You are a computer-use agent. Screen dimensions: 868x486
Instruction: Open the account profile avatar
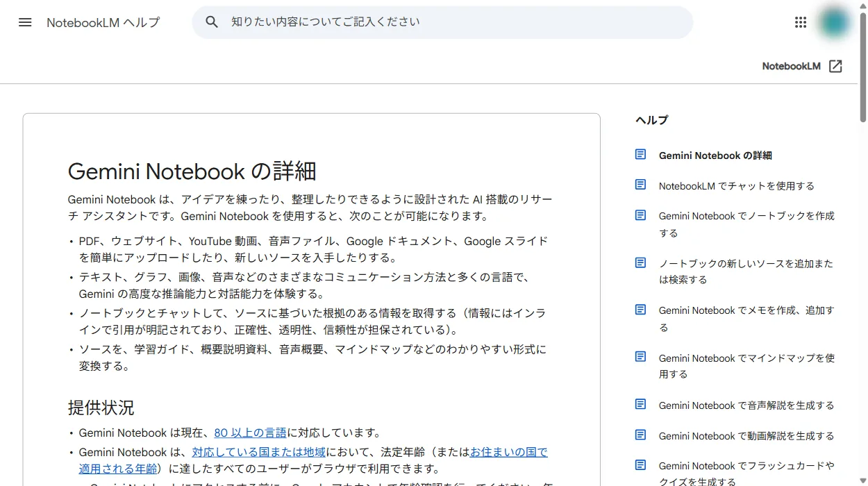pyautogui.click(x=834, y=22)
